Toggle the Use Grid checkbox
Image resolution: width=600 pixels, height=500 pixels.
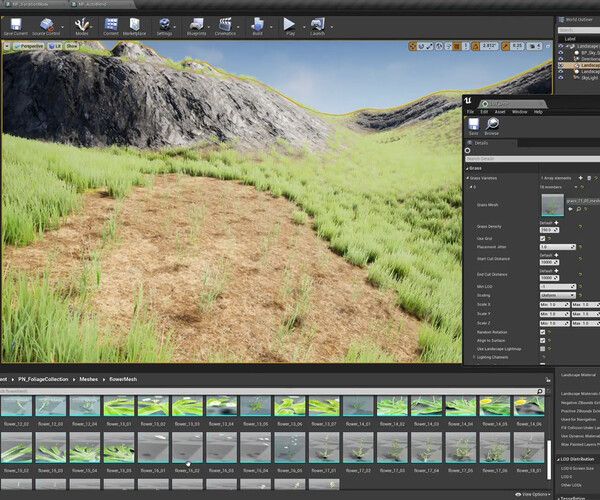[543, 237]
